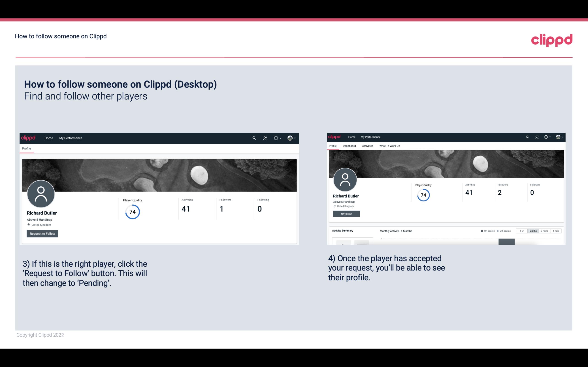
Task: Click the Player Quality score circle 74
Action: pos(132,212)
